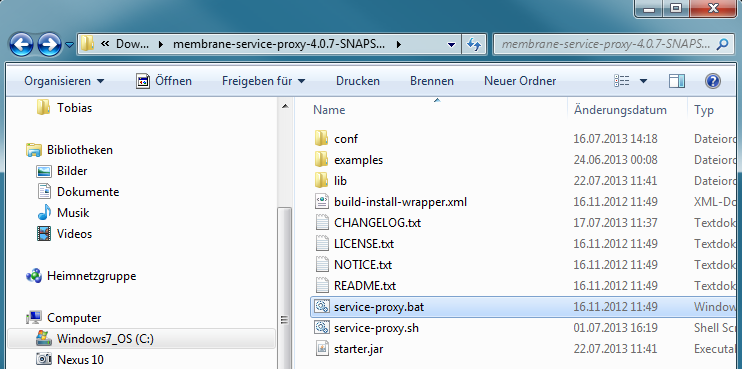The width and height of the screenshot is (742, 369).
Task: Click Drucken in the toolbar
Action: click(358, 81)
